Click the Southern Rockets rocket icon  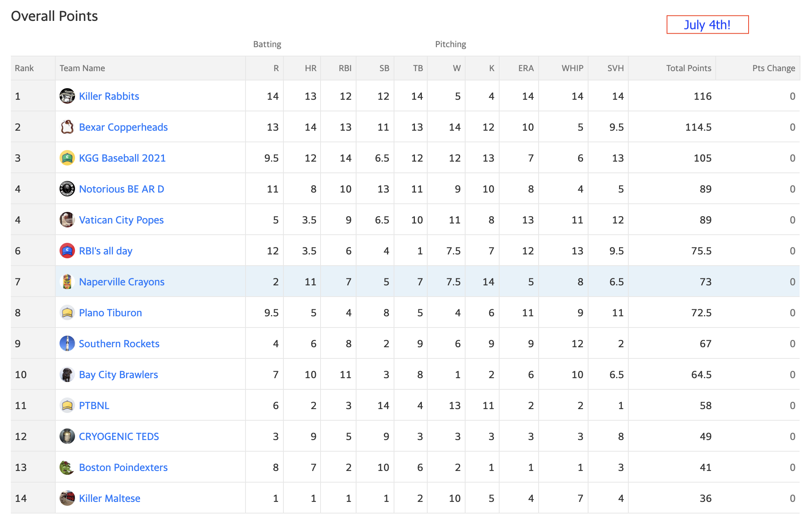(x=67, y=343)
